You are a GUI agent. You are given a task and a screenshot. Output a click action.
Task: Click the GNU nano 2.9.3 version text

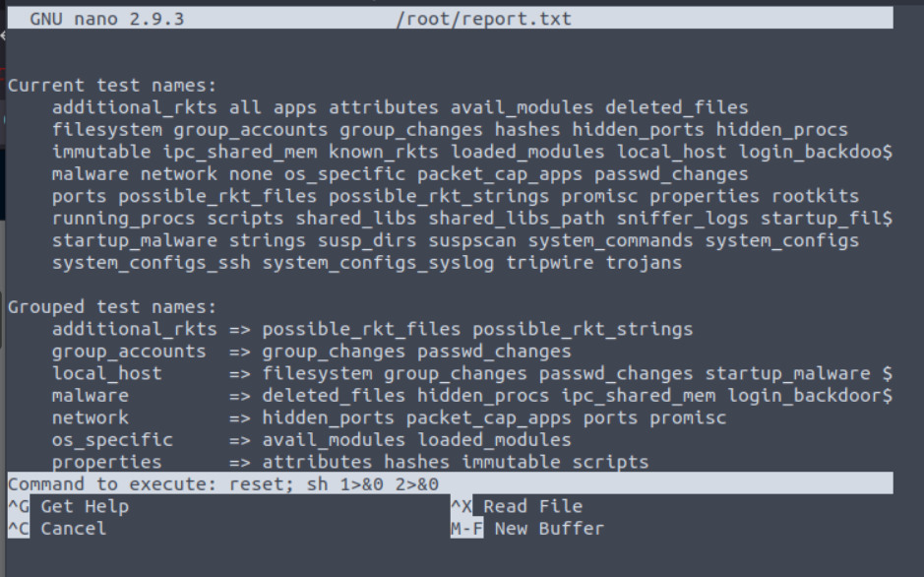pyautogui.click(x=106, y=19)
